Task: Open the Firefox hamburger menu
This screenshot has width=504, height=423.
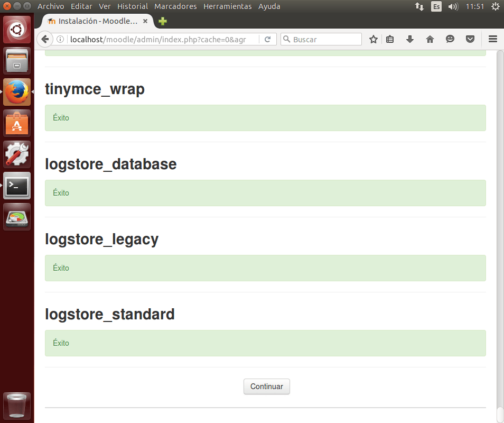Action: tap(493, 39)
